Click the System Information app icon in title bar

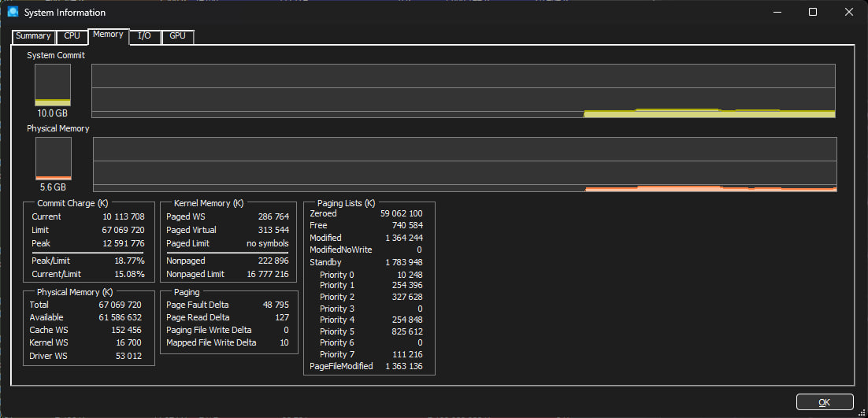13,13
